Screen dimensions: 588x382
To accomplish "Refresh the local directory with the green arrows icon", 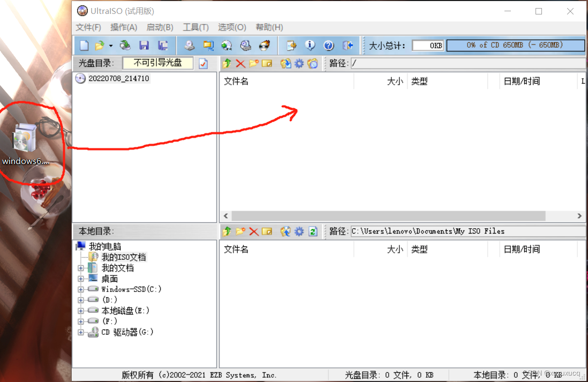I will (x=313, y=231).
